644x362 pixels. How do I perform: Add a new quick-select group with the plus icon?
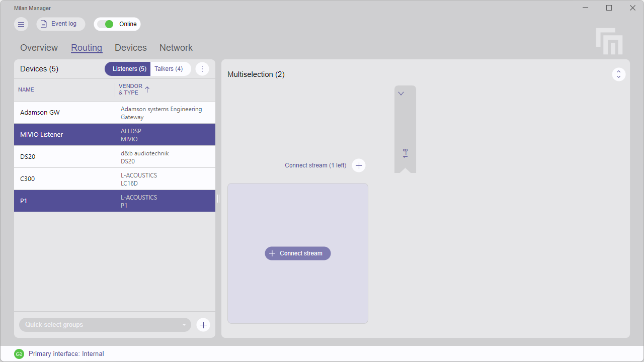(x=203, y=325)
